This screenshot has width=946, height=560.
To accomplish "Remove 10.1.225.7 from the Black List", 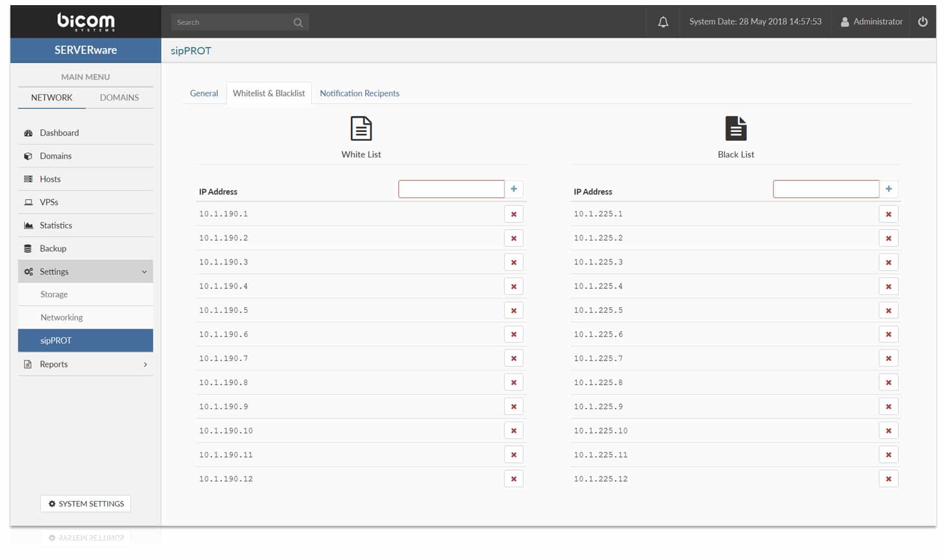I will (x=888, y=358).
